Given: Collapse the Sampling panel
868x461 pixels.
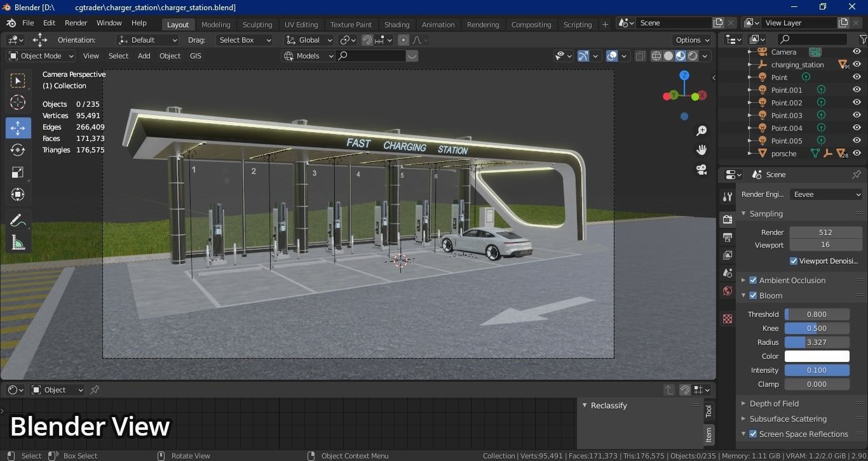Looking at the screenshot, I should 744,213.
